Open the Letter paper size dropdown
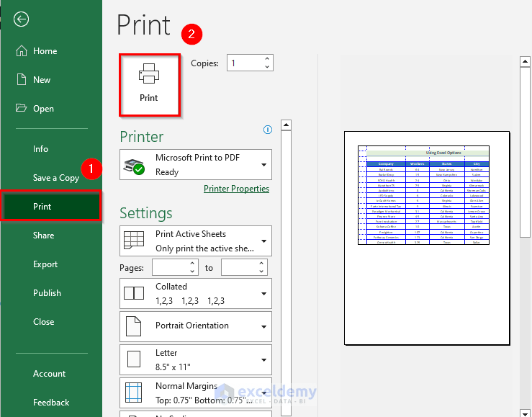The height and width of the screenshot is (417, 532). tap(263, 360)
